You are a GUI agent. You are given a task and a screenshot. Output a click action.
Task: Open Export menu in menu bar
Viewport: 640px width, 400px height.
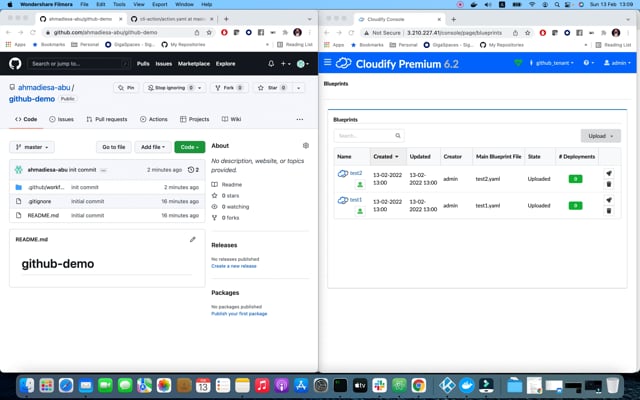[160, 4]
